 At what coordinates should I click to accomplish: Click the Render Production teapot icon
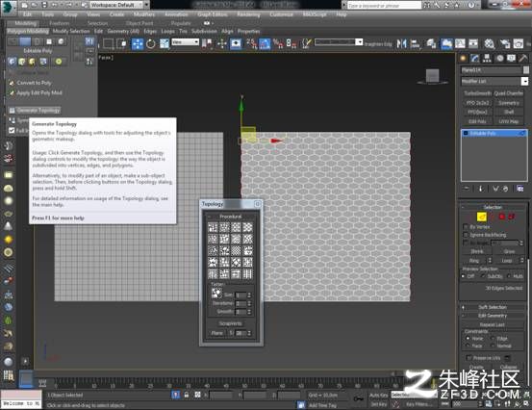[519, 43]
